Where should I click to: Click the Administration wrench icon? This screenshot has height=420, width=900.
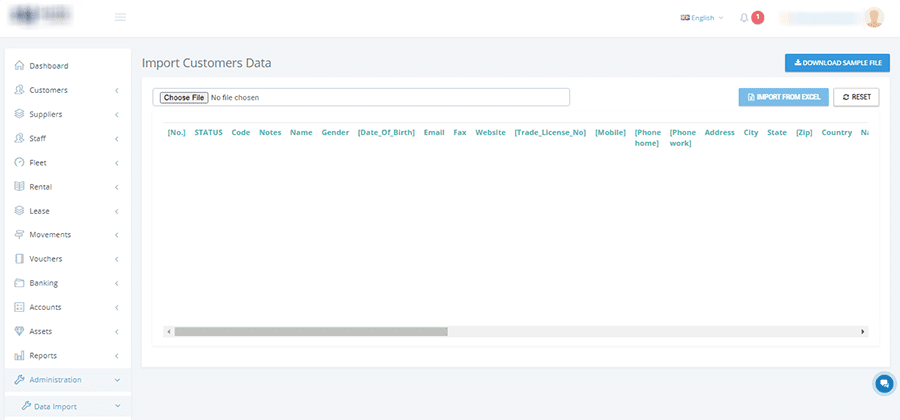[x=20, y=379]
